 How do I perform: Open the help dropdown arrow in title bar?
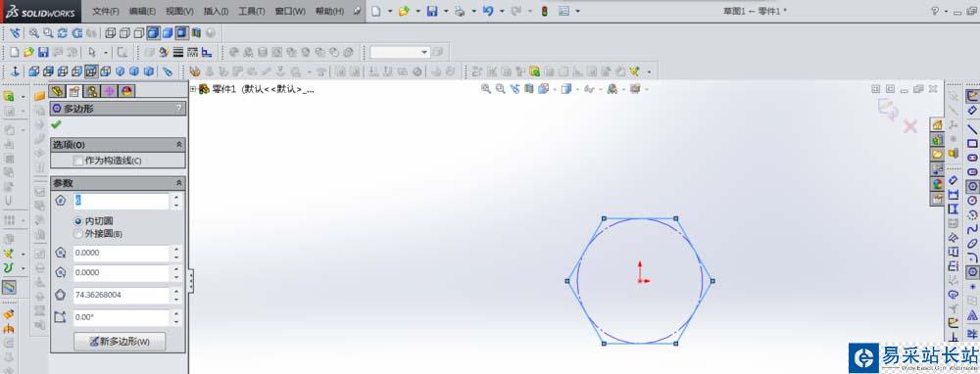coord(948,11)
